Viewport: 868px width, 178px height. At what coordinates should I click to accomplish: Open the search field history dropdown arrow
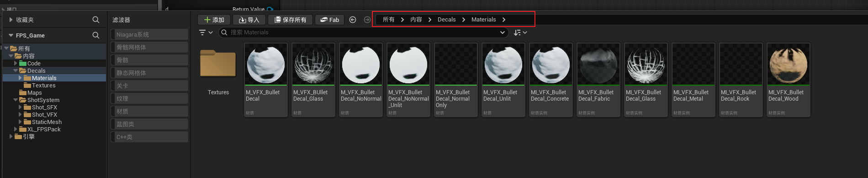coord(503,32)
